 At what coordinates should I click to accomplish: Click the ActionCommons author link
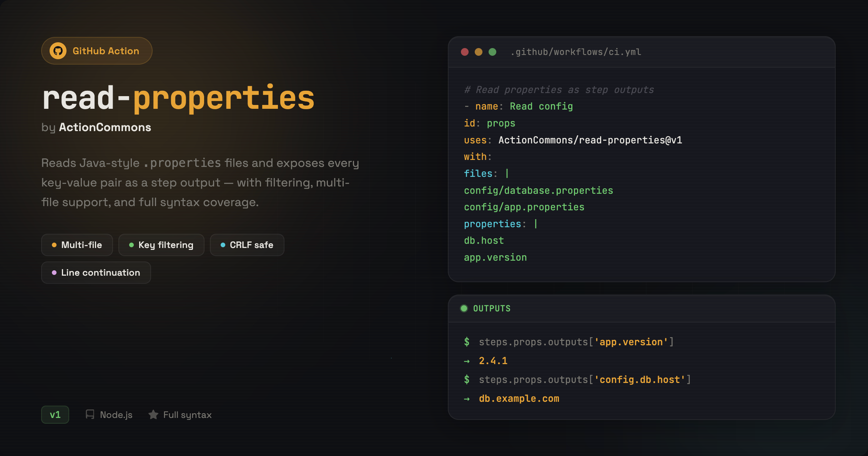pos(105,127)
